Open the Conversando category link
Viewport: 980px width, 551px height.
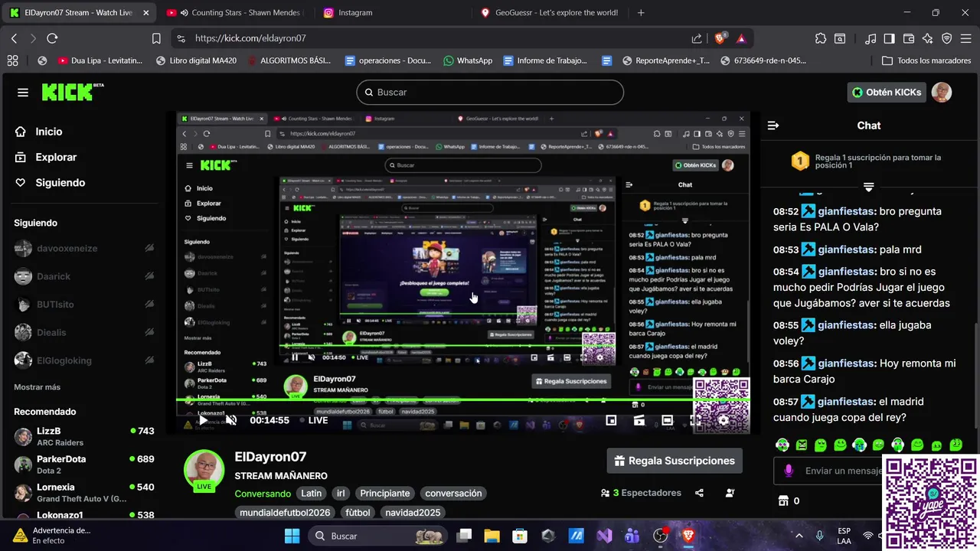pos(263,494)
